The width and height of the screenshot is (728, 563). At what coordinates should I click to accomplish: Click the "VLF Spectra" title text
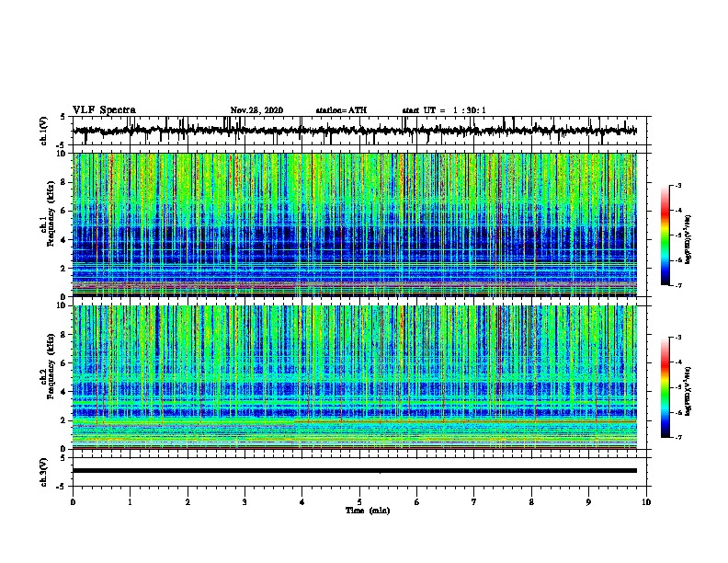click(x=104, y=110)
